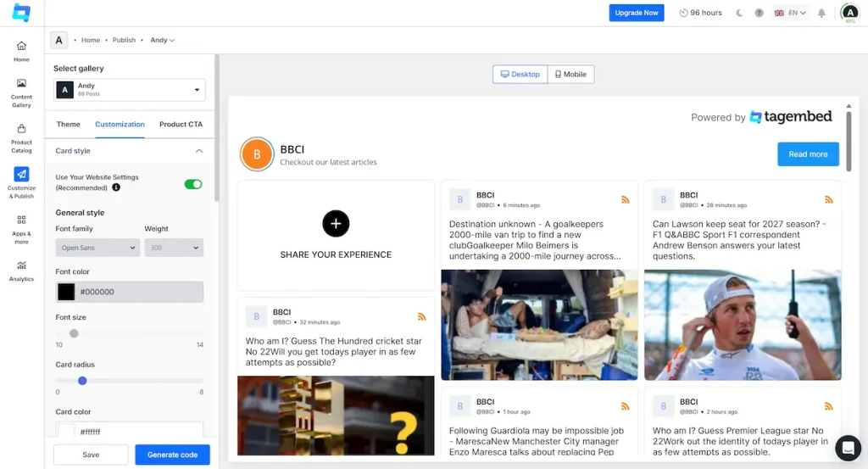868x469 pixels.
Task: Switch to the Theme tab
Action: click(68, 124)
